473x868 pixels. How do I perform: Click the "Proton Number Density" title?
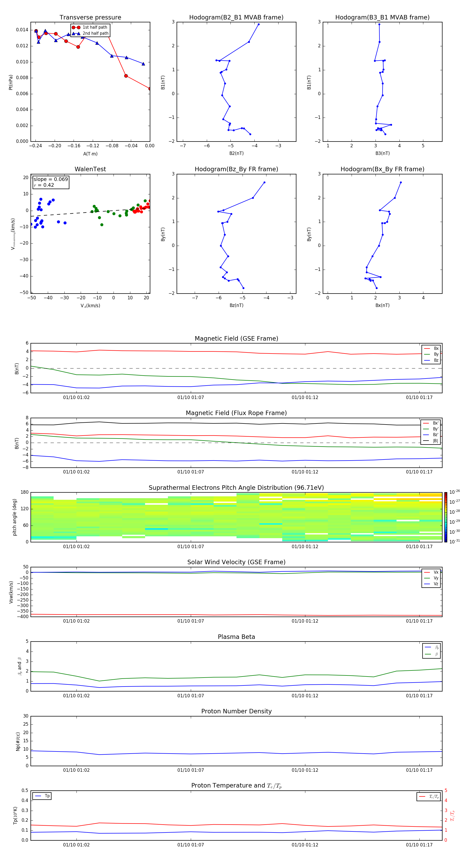(236, 711)
